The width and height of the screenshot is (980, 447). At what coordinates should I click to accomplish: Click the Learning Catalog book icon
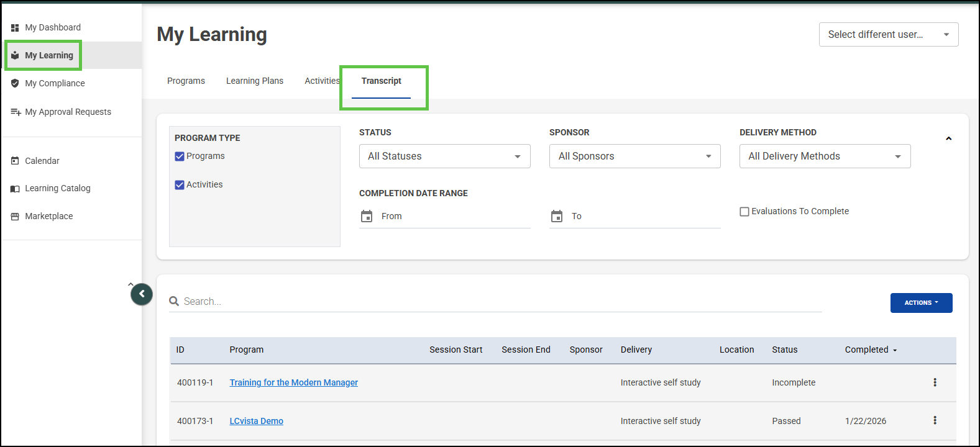tap(15, 189)
